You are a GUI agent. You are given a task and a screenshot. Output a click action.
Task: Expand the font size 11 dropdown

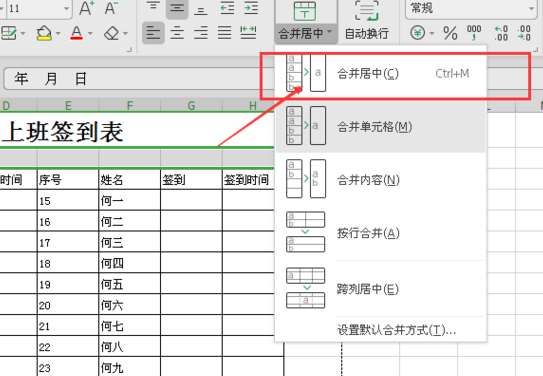tap(66, 8)
